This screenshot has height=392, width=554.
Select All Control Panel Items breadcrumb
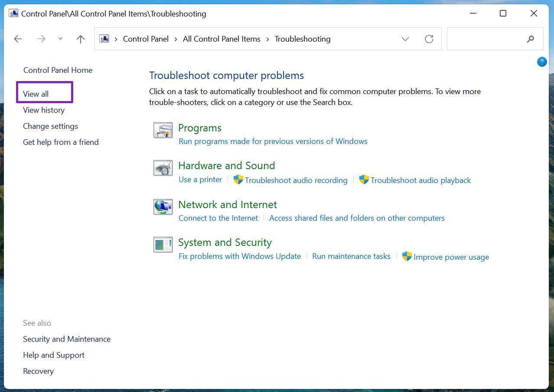point(221,39)
